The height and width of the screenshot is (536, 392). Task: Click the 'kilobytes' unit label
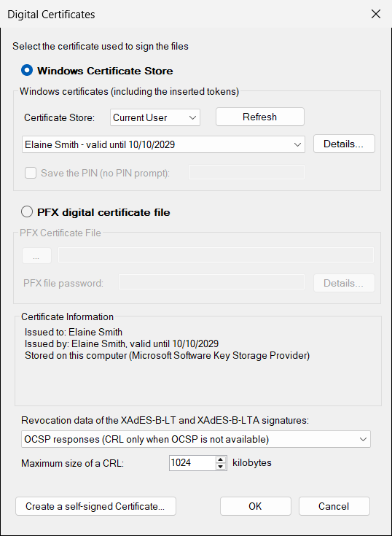pyautogui.click(x=252, y=463)
